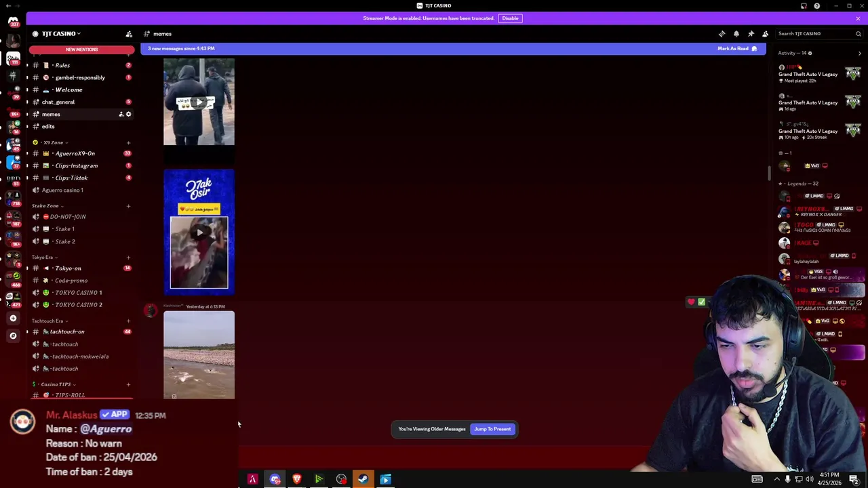Open the red A app in taskbar

[x=252, y=479]
